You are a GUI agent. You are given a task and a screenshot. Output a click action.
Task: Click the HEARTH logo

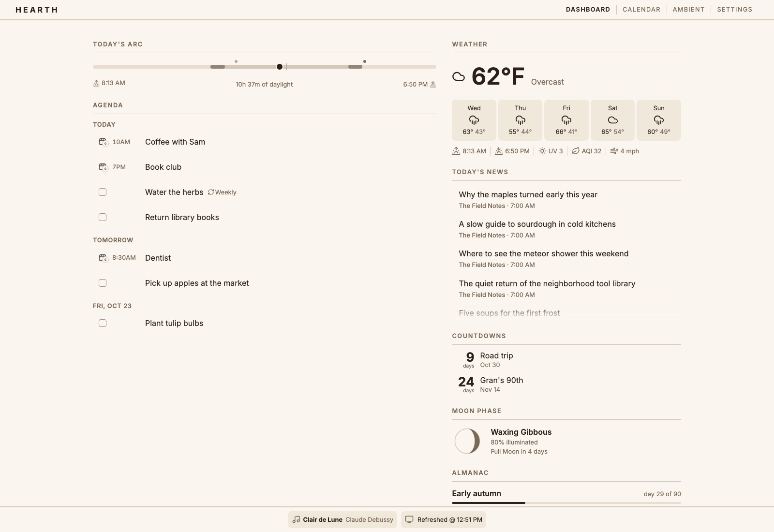(x=37, y=10)
